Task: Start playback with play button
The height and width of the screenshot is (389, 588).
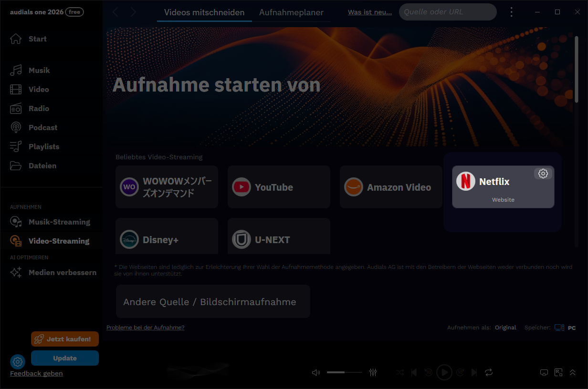Action: [444, 372]
